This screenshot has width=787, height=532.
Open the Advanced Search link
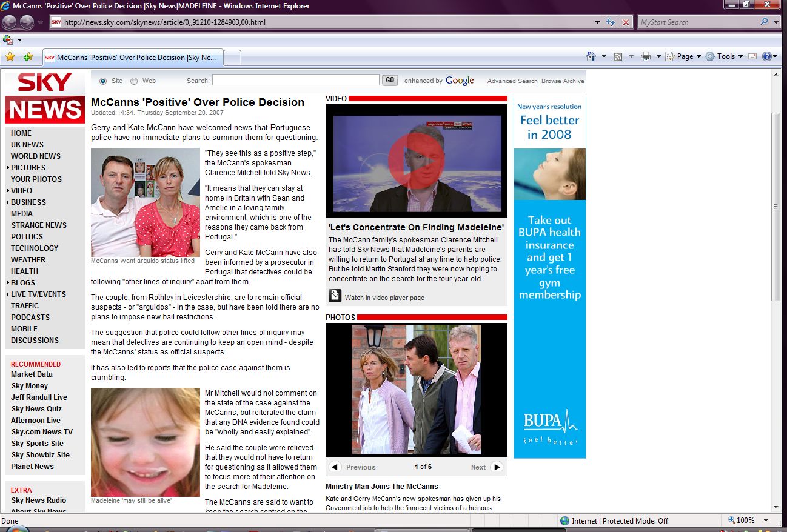512,81
